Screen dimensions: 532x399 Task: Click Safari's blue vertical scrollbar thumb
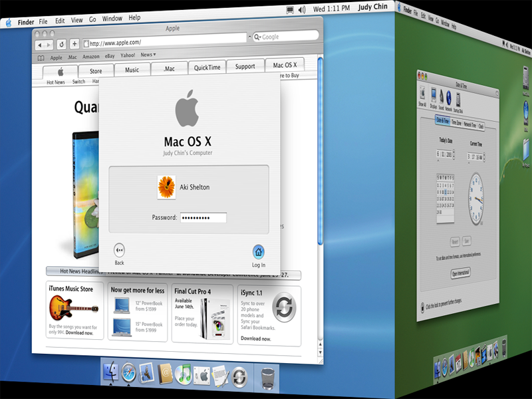[320, 151]
